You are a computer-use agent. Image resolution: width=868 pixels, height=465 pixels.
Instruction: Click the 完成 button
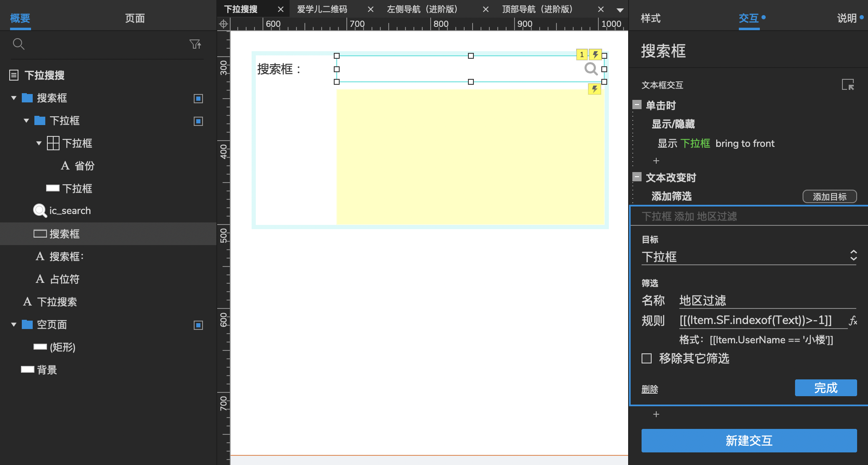pos(826,388)
